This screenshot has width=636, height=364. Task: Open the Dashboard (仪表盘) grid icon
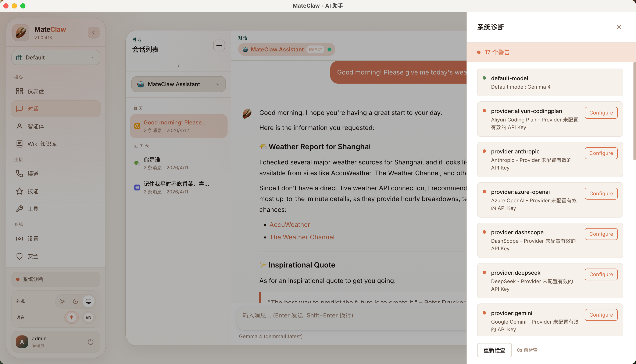click(19, 91)
